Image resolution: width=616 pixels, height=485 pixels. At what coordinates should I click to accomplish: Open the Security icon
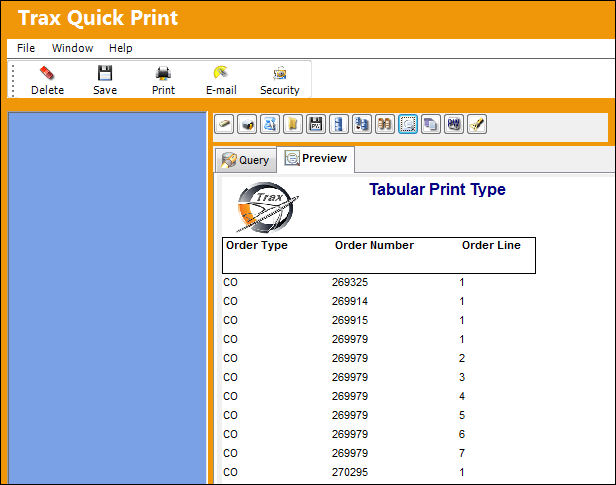point(280,73)
